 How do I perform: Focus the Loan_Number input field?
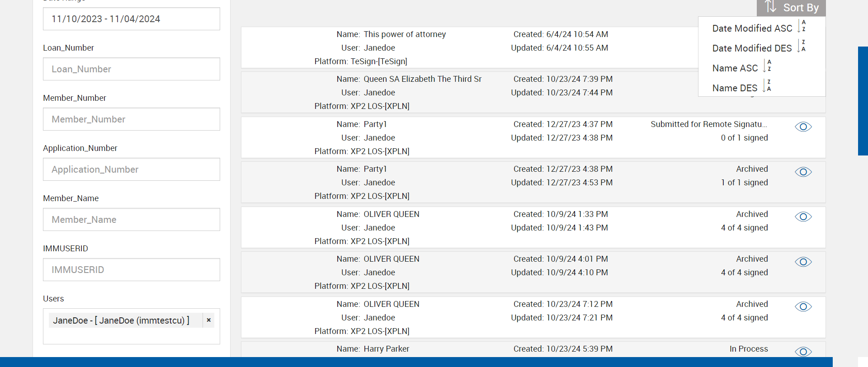tap(131, 69)
